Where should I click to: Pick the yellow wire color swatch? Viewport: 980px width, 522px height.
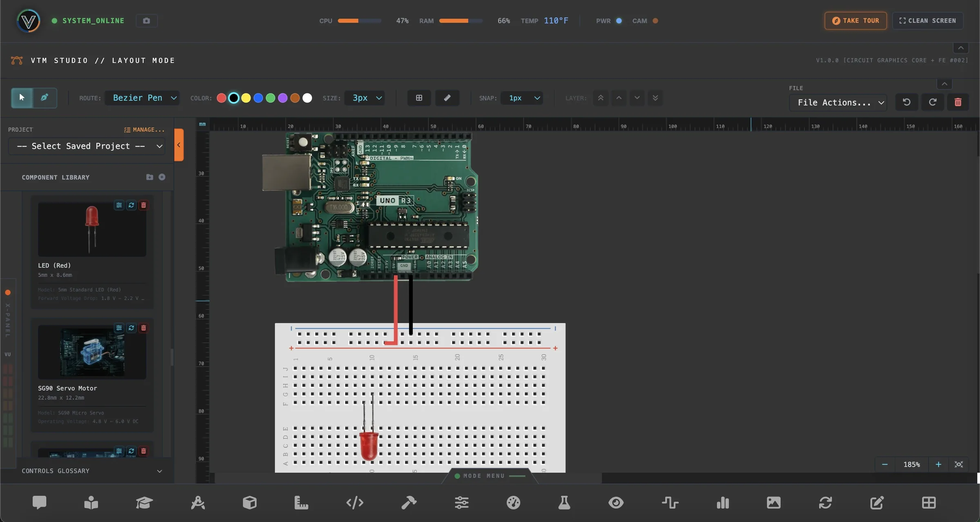(246, 98)
